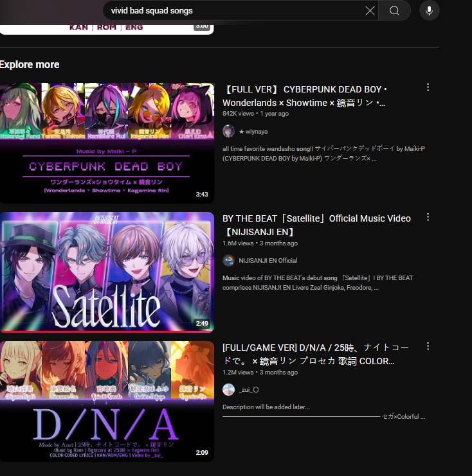Click '842K views • 1 year ago' text

(x=255, y=114)
